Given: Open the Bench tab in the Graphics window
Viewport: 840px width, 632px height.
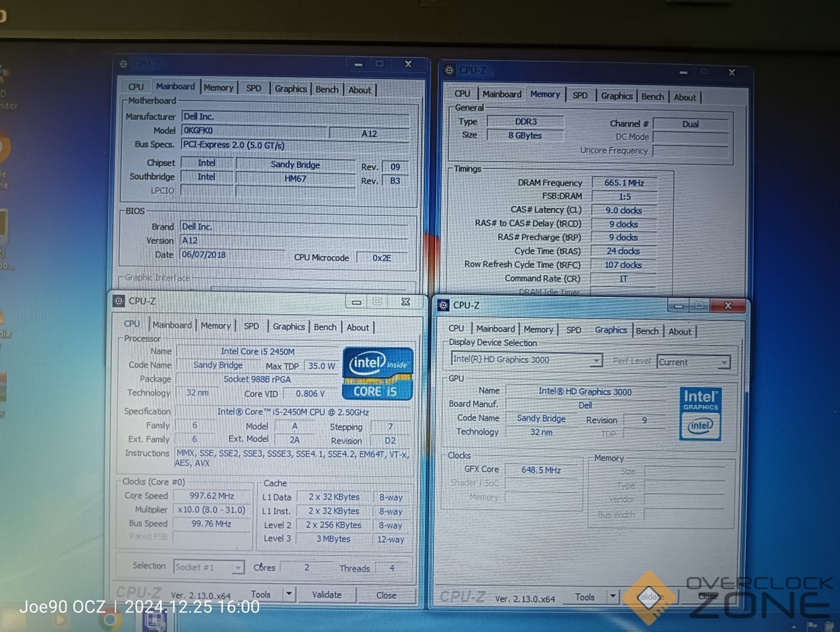Looking at the screenshot, I should 647,330.
